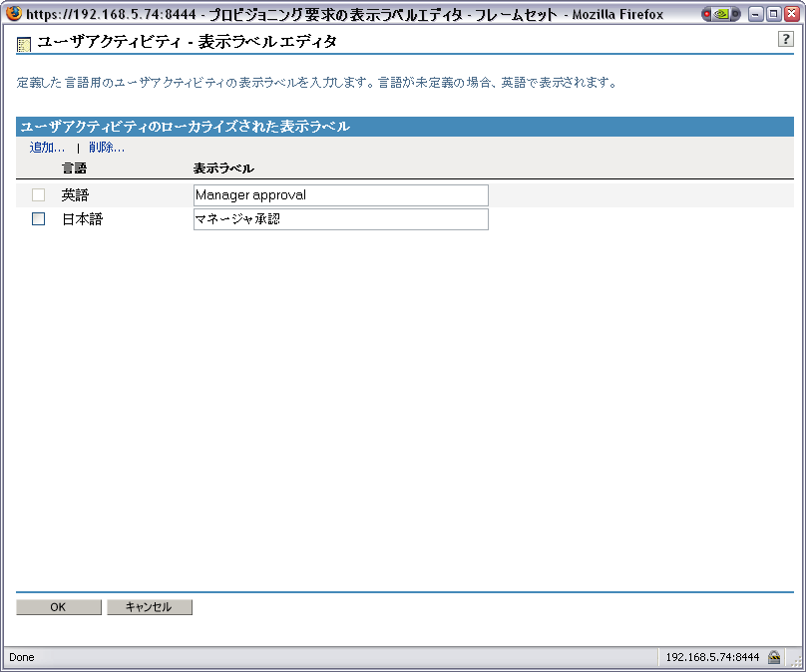Click the ローカライズされた表示ラベル section header
This screenshot has width=806, height=672.
pyautogui.click(x=405, y=127)
